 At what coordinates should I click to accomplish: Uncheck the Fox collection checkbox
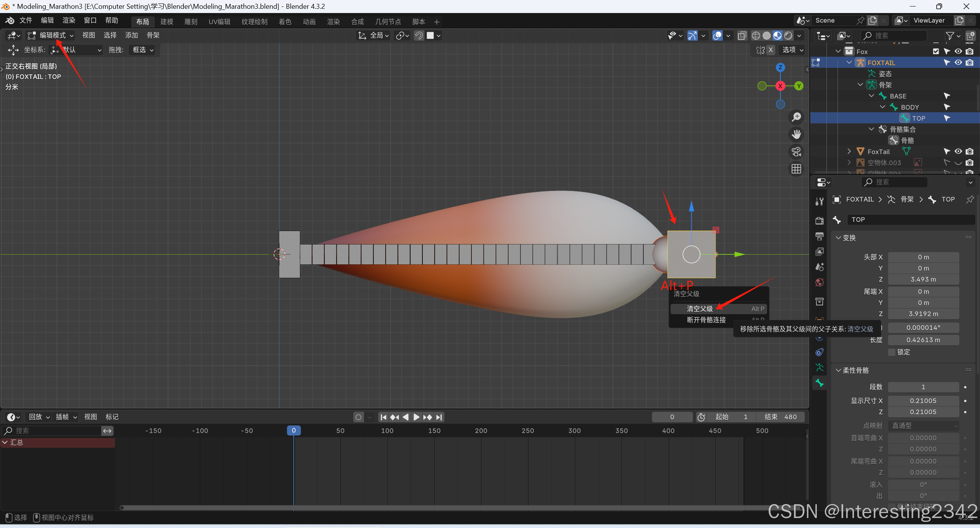(936, 51)
